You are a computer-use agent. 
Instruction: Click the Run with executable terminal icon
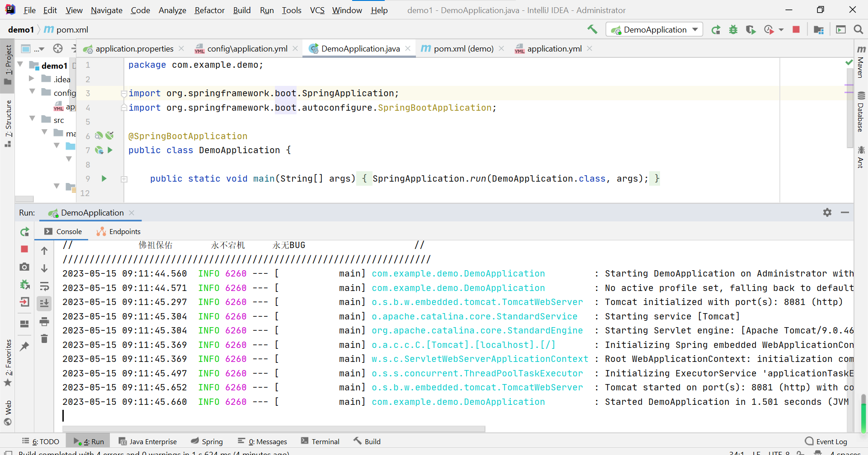[x=840, y=30]
